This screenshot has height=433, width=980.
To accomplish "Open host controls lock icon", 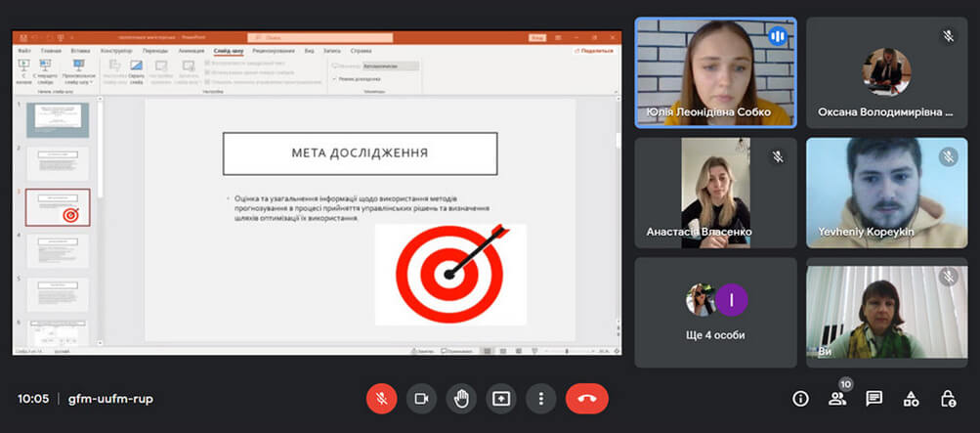I will (x=947, y=399).
